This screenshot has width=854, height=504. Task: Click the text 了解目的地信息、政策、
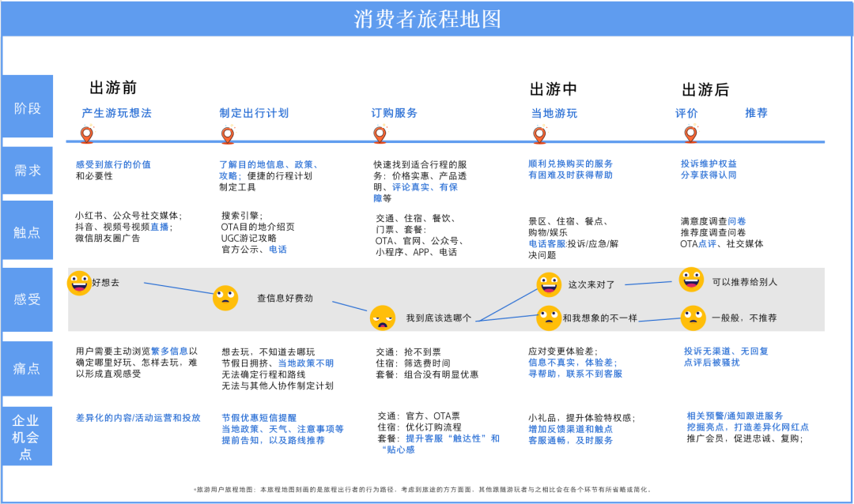point(269,164)
